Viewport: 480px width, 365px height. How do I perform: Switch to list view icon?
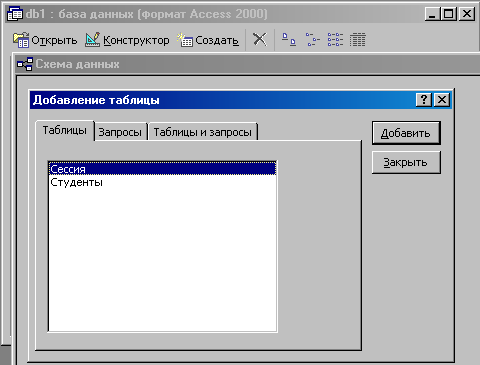coord(335,39)
